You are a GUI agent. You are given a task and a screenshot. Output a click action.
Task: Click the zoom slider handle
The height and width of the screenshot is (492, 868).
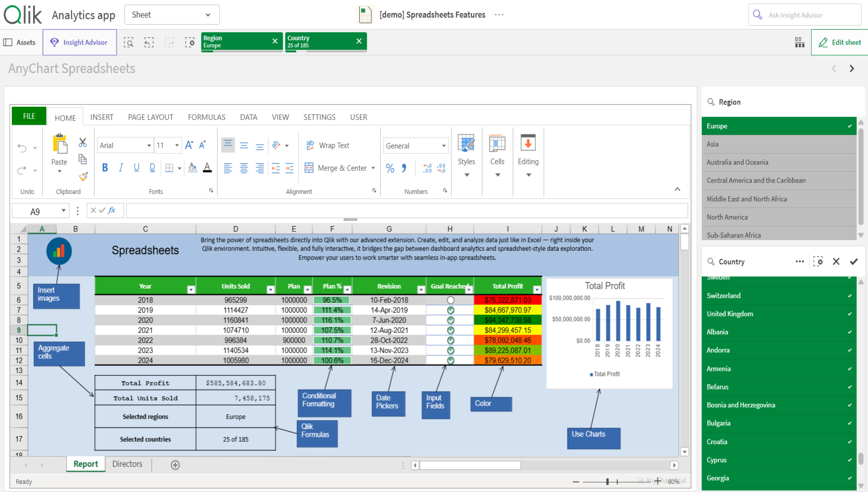607,482
